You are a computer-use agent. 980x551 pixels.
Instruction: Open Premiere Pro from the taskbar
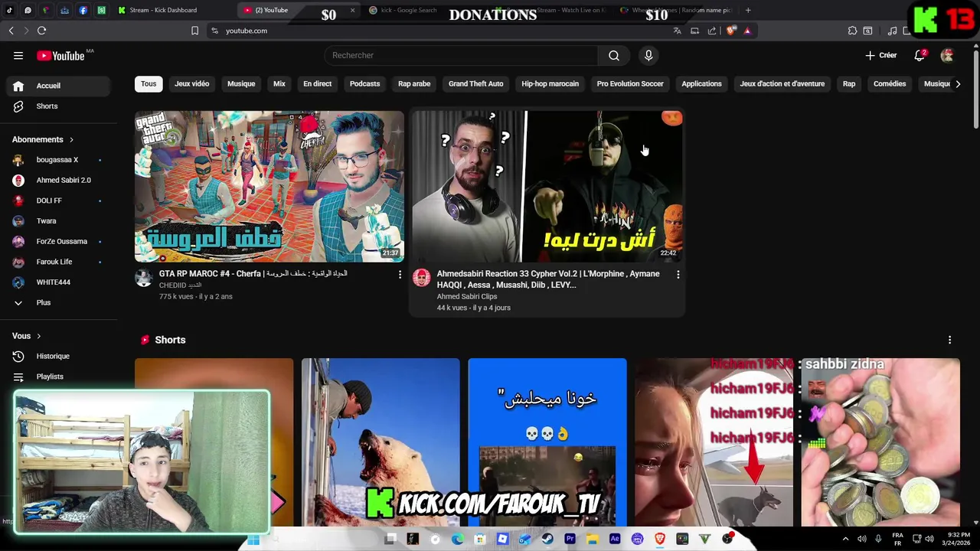click(570, 539)
